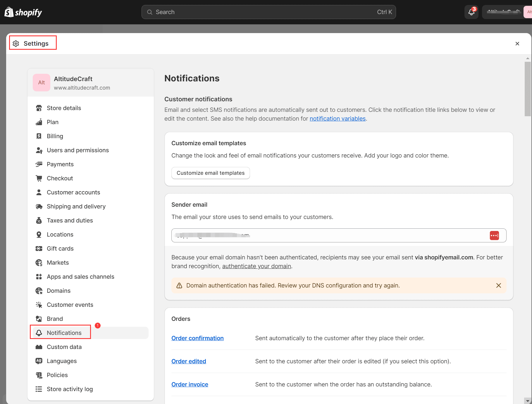Image resolution: width=532 pixels, height=404 pixels.
Task: Click the authenticate your domain link
Action: [256, 266]
